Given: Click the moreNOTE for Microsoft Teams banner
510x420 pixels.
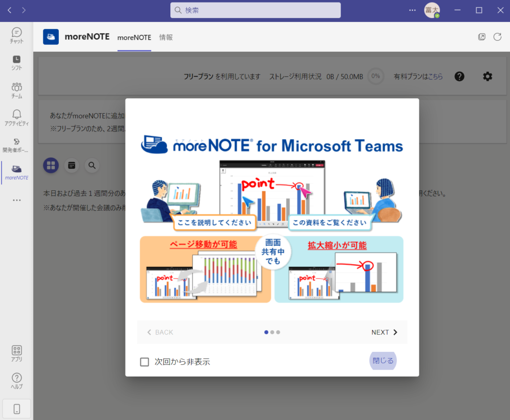Looking at the screenshot, I should [272, 145].
